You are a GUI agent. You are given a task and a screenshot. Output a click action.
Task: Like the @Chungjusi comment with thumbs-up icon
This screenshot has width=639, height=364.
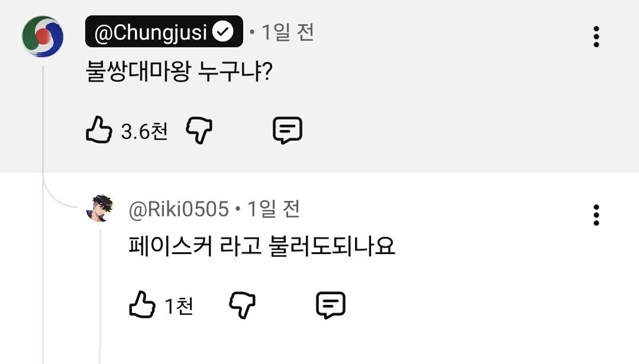pyautogui.click(x=99, y=131)
